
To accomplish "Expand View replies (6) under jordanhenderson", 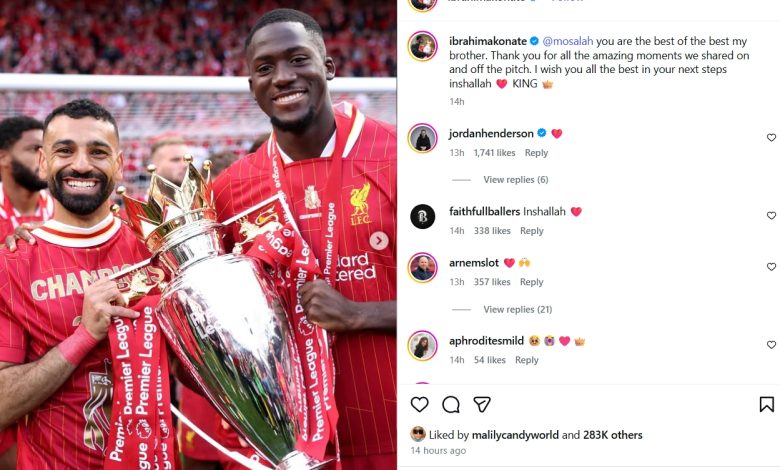I will [x=515, y=180].
